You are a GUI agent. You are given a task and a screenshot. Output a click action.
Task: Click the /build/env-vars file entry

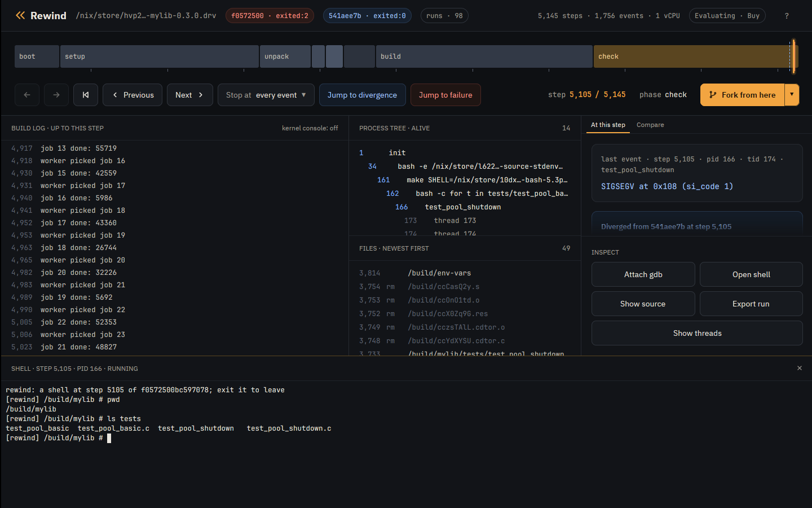coord(465,273)
